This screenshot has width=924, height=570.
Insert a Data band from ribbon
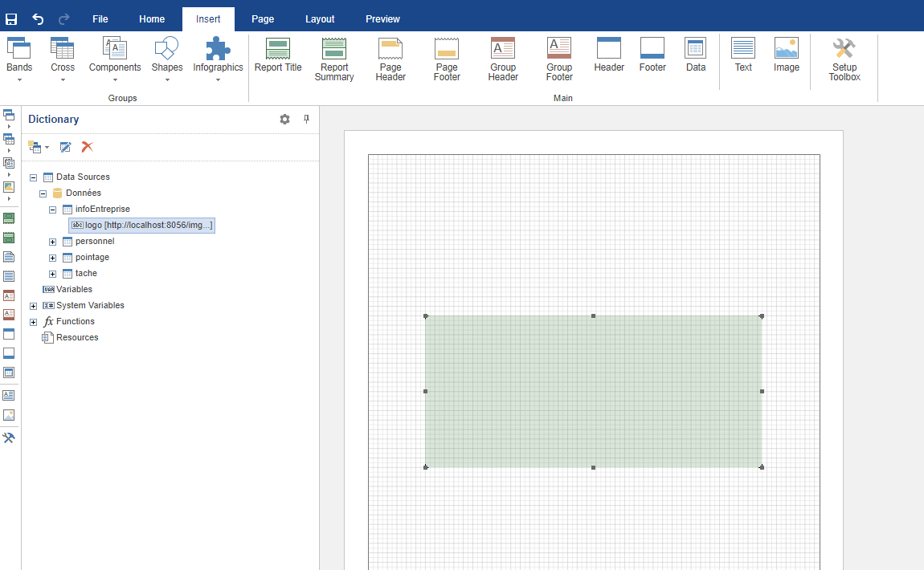coord(695,55)
